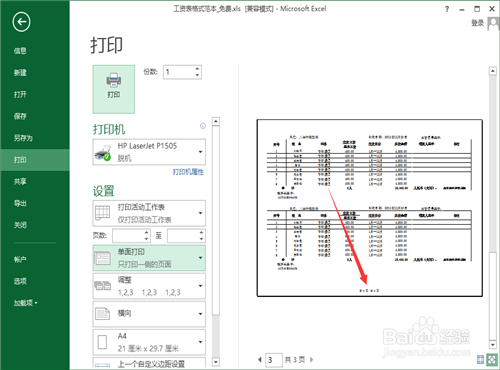The image size is (500, 370).
Task: Open 共享 (Share) in sidebar
Action: click(x=20, y=182)
